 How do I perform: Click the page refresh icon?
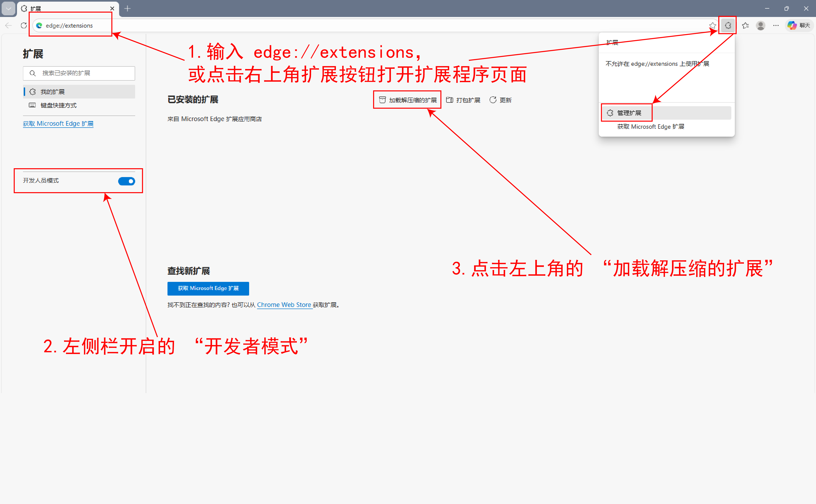24,26
